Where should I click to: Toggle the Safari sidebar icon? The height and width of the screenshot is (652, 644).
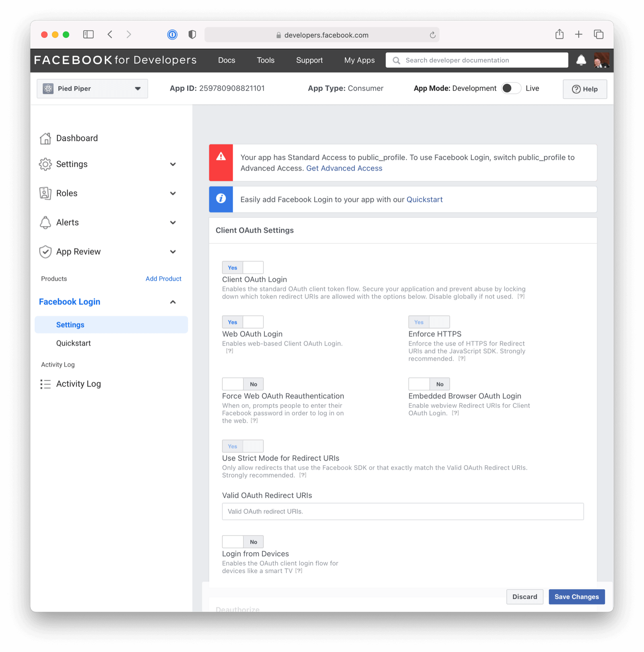point(88,35)
